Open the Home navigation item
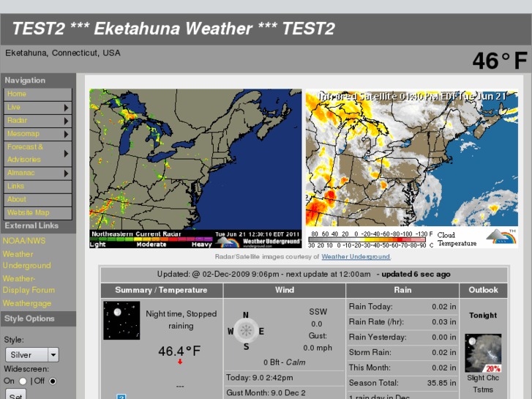532x399 pixels. click(37, 94)
